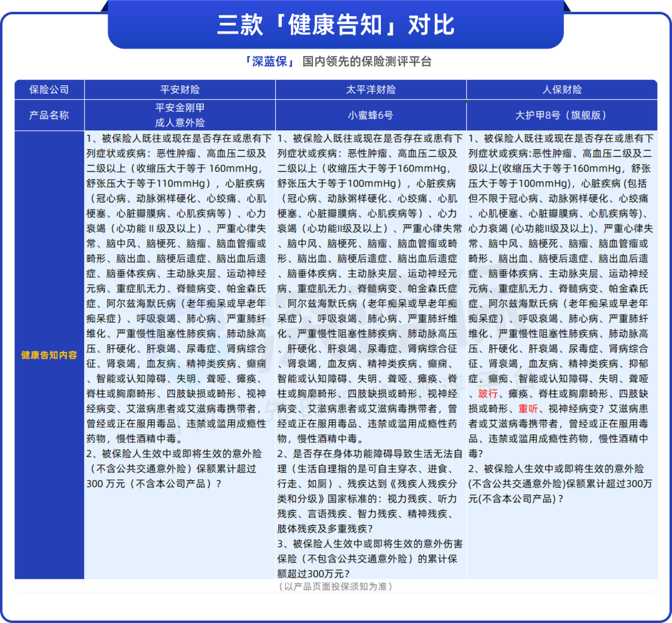Screen dimensions: 672x623
Task: Click the red highlighted word 重听
Action: (528, 408)
